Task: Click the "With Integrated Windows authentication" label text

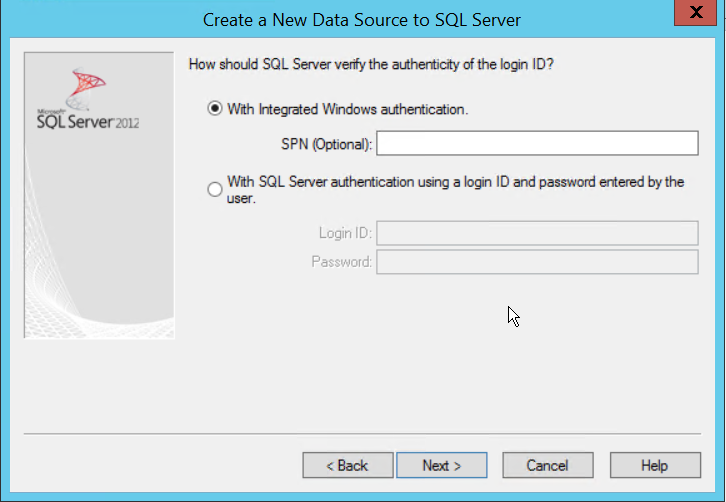Action: 348,110
